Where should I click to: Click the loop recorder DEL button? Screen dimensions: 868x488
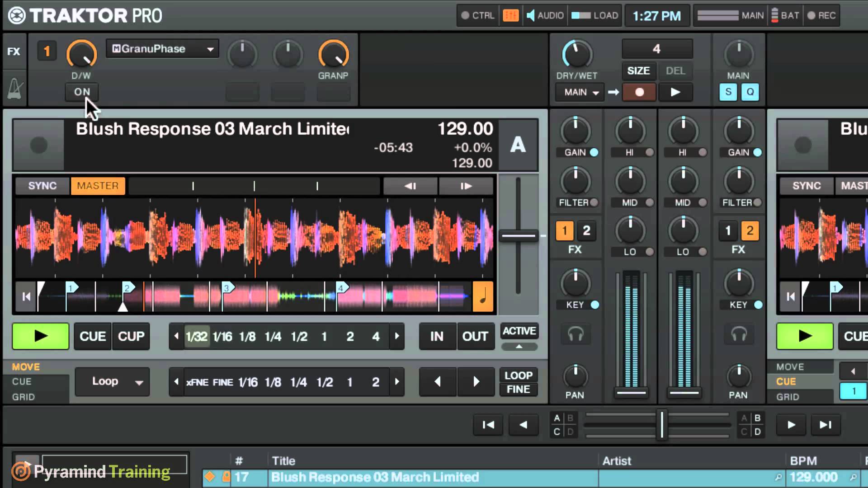[675, 71]
